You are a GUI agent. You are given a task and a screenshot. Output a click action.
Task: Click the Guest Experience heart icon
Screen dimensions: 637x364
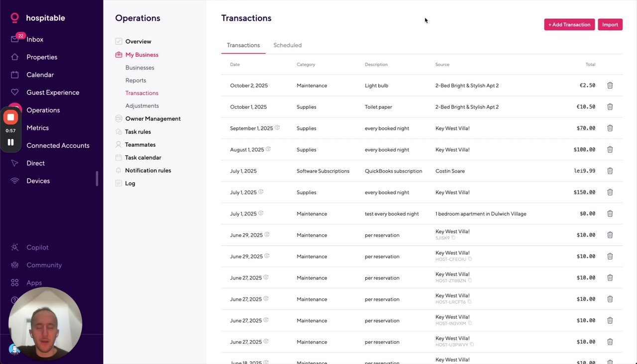coord(15,92)
